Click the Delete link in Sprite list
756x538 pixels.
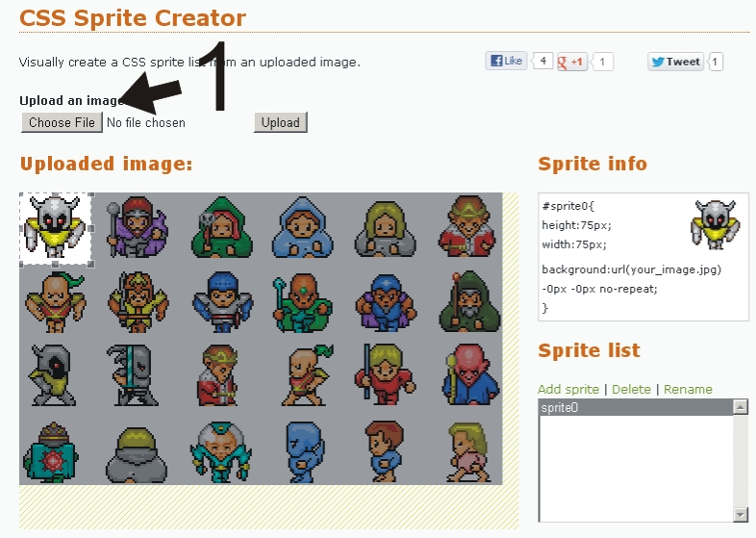click(x=631, y=389)
